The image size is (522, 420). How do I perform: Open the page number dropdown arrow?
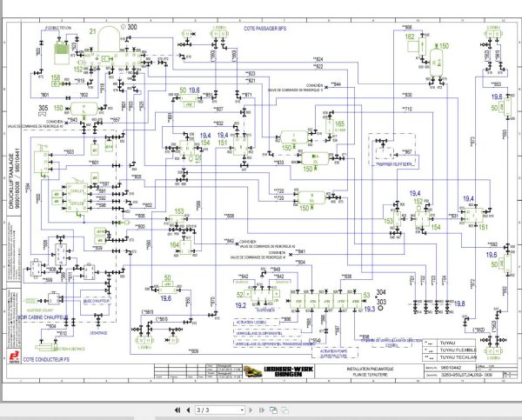click(x=242, y=410)
